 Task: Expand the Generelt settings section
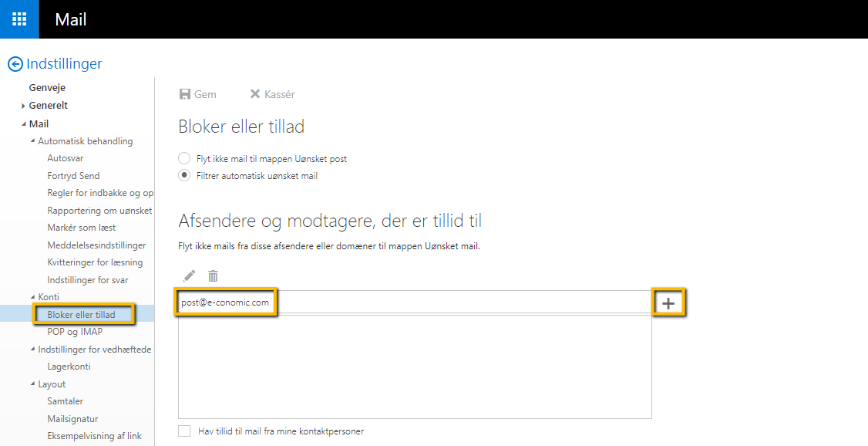point(23,105)
